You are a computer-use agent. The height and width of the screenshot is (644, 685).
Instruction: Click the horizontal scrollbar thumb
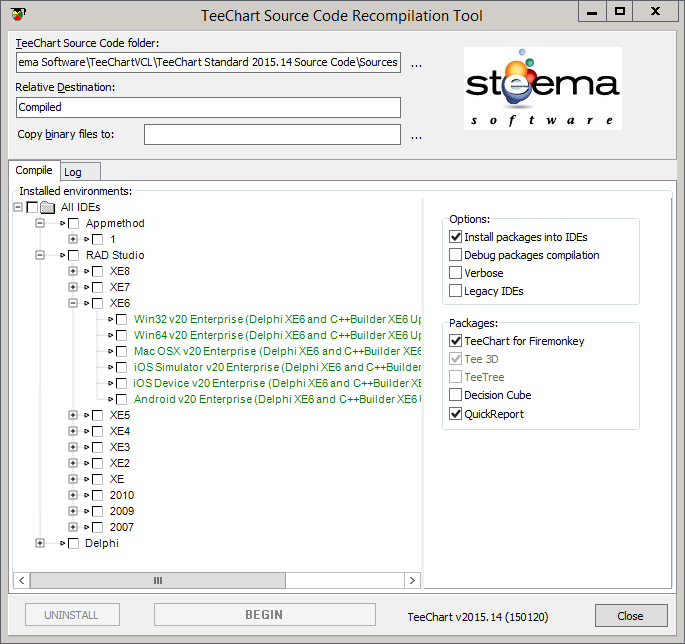tap(158, 581)
